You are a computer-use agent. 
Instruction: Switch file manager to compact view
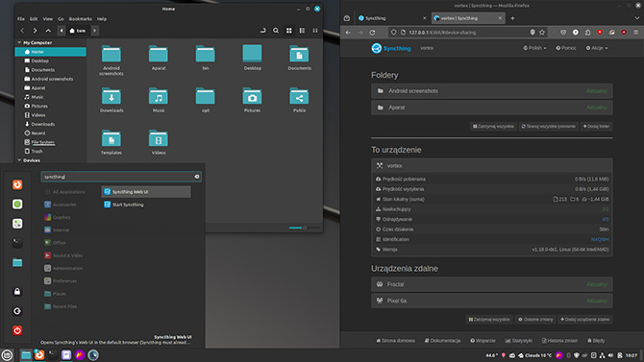[x=315, y=31]
